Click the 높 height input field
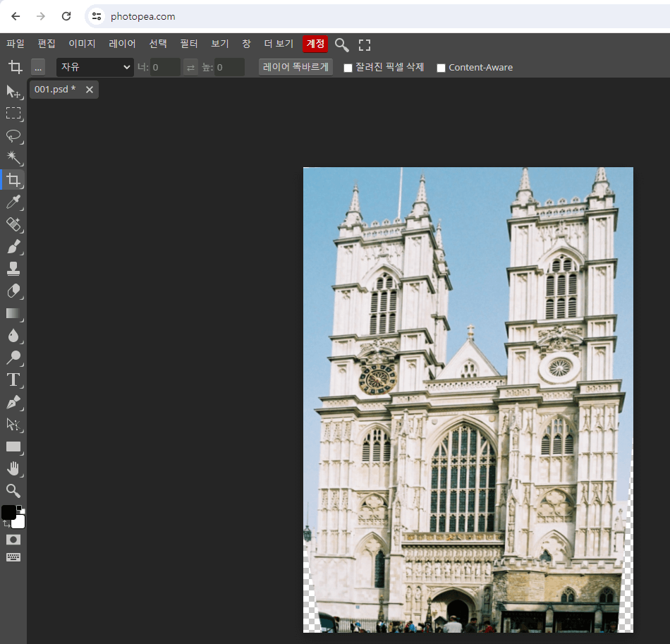This screenshot has width=670, height=644. [229, 68]
